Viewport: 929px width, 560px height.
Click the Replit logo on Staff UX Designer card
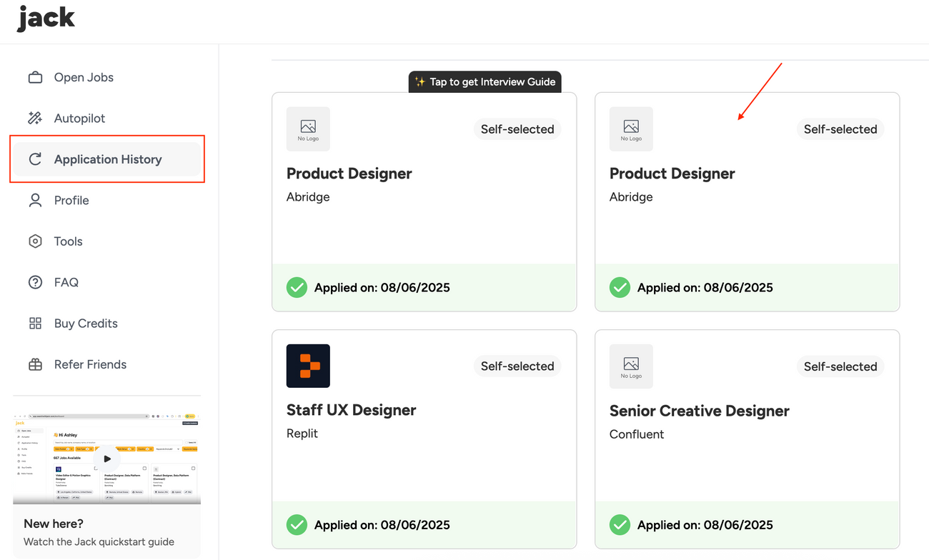click(x=308, y=366)
